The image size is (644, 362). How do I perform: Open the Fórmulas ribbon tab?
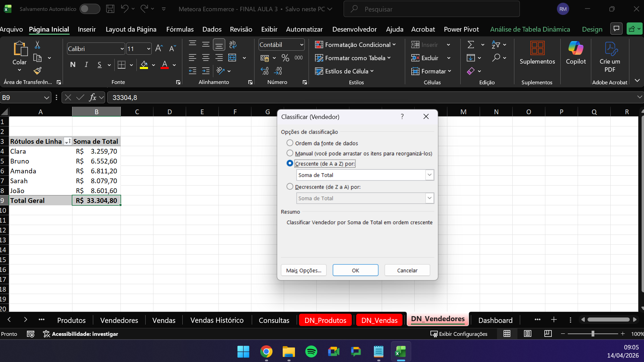pos(180,29)
